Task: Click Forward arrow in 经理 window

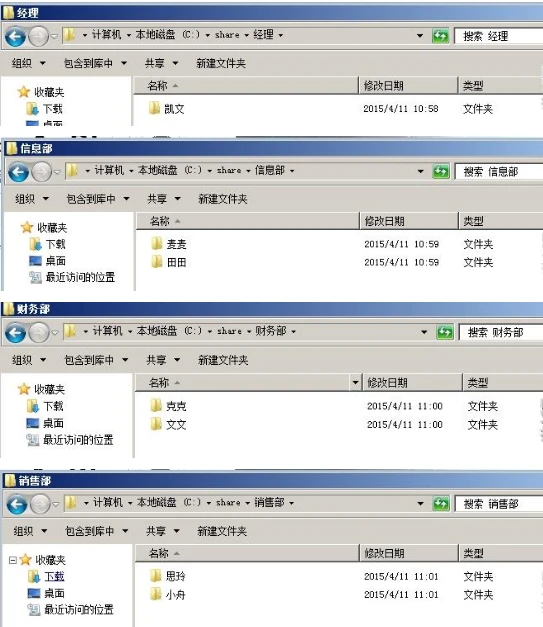Action: pos(39,37)
